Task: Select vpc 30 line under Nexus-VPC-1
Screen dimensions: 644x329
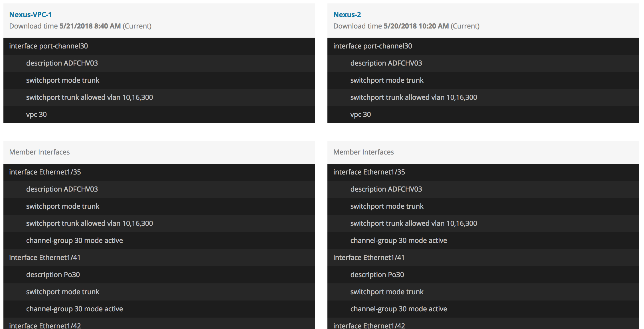Action: (37, 115)
